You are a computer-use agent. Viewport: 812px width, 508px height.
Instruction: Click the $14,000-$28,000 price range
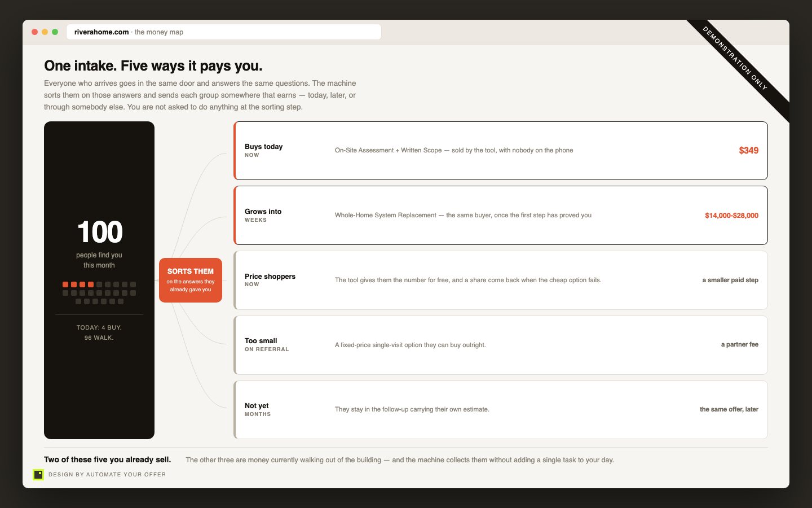click(x=731, y=216)
